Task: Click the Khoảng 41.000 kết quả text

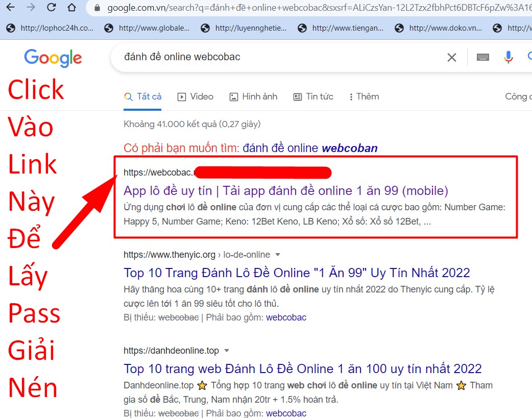Action: click(192, 124)
